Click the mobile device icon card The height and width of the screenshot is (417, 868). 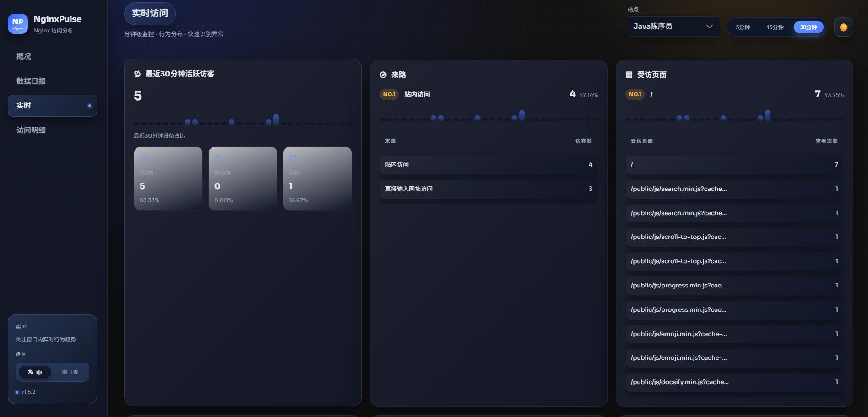[243, 179]
